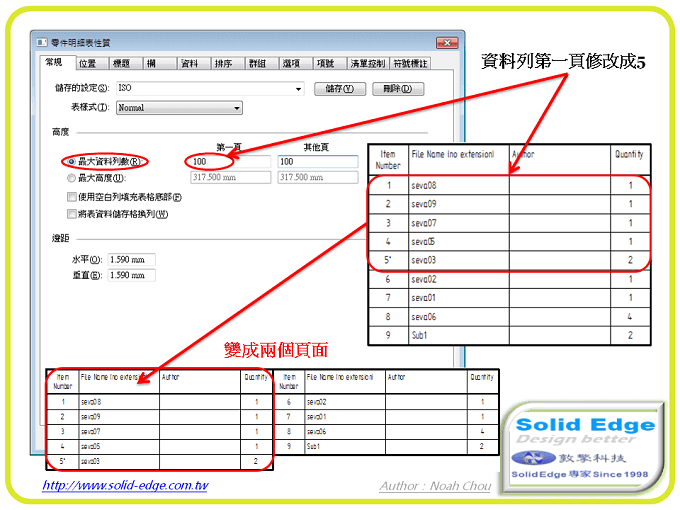Image resolution: width=680 pixels, height=510 pixels.
Task: Click the 儲存 button
Action: pos(340,89)
